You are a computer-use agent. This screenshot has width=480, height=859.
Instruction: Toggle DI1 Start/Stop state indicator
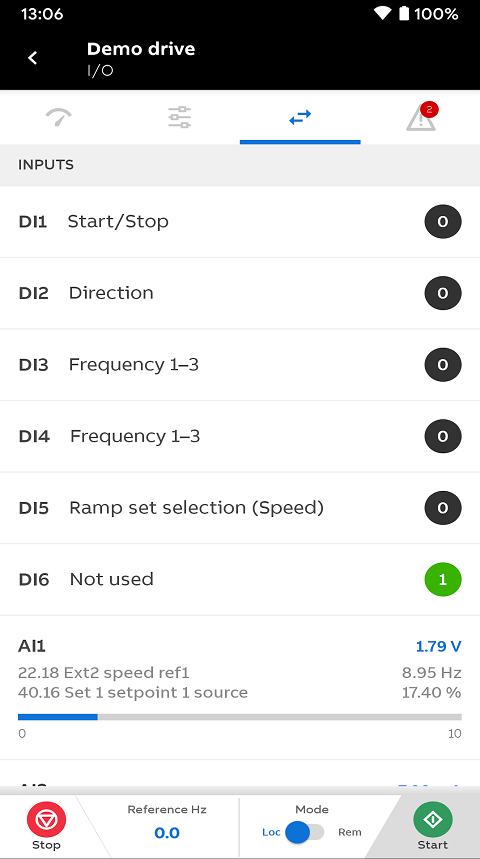click(443, 221)
